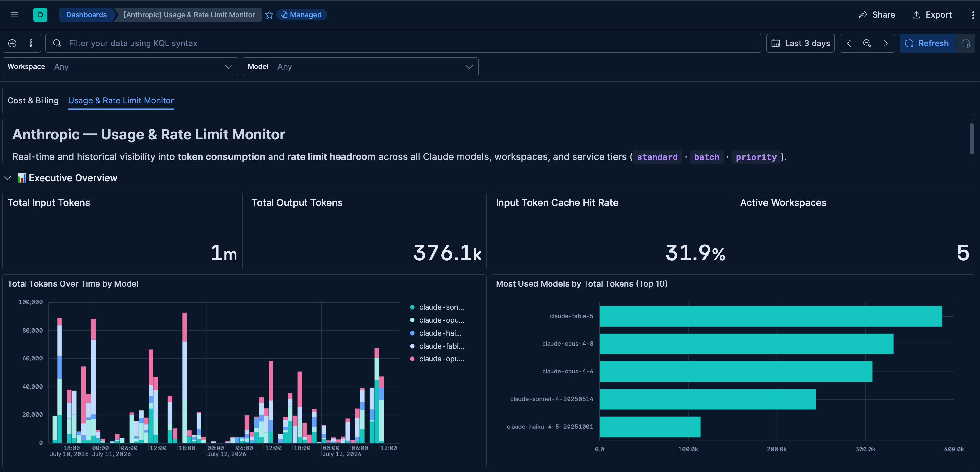Step the time range backward
The image size is (980, 472).
[849, 44]
